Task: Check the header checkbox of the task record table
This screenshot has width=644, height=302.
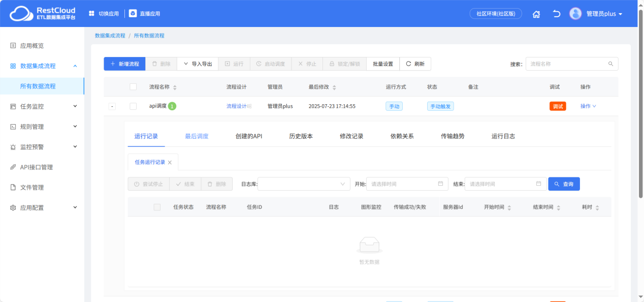Action: pyautogui.click(x=156, y=206)
